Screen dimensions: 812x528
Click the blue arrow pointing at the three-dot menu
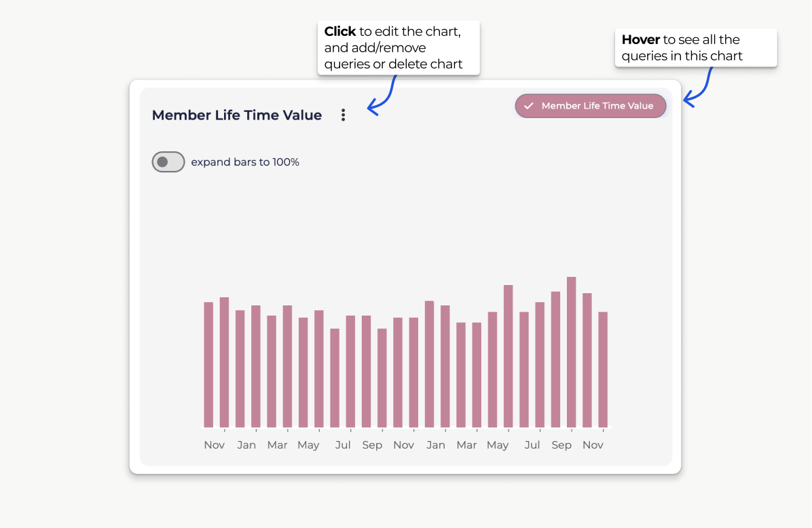click(x=382, y=96)
